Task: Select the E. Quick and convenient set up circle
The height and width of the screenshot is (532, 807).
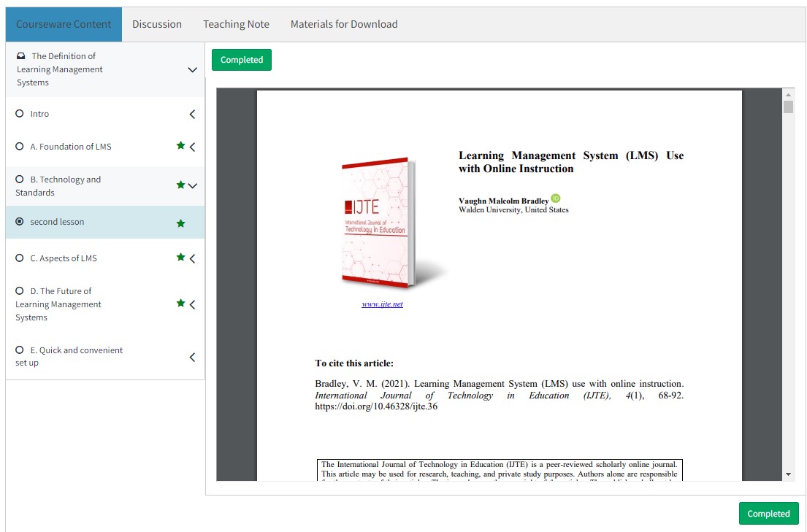Action: [20, 350]
